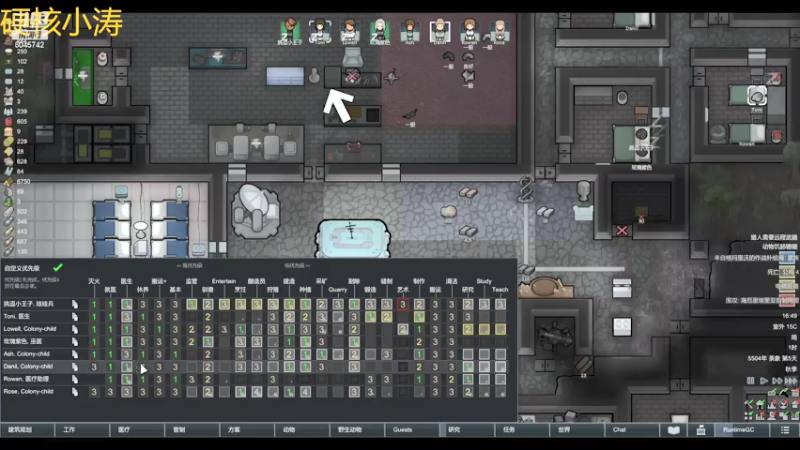Open the 动物 animals tab
Image resolution: width=800 pixels, height=450 pixels.
click(x=303, y=430)
